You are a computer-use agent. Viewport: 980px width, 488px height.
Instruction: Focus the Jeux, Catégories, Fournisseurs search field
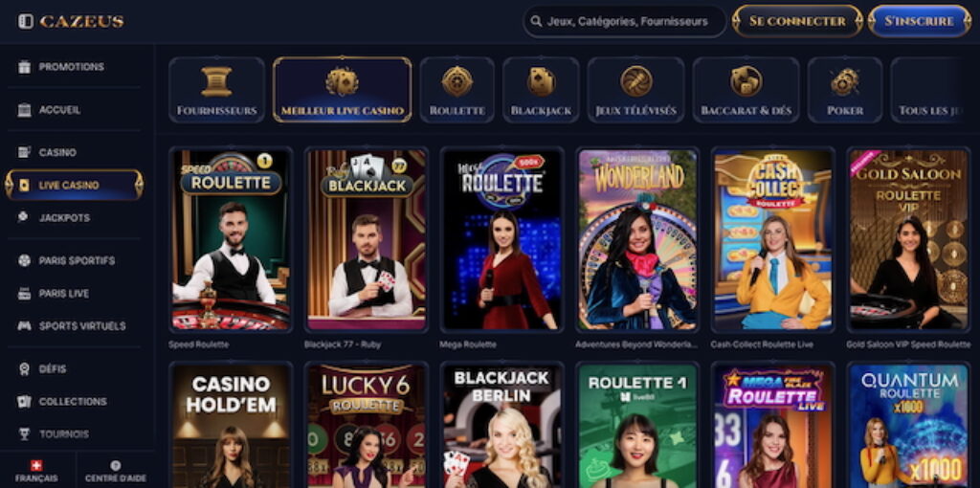tap(625, 21)
